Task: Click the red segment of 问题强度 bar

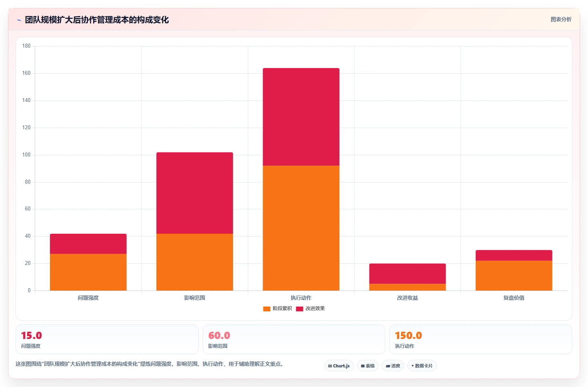Action: (88, 244)
